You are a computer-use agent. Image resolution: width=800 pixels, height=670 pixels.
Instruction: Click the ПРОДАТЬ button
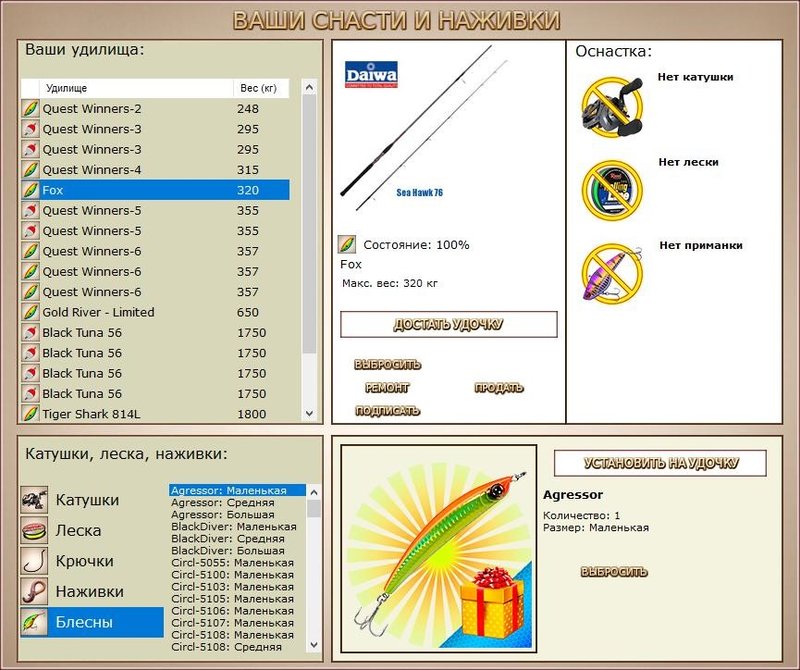[498, 388]
